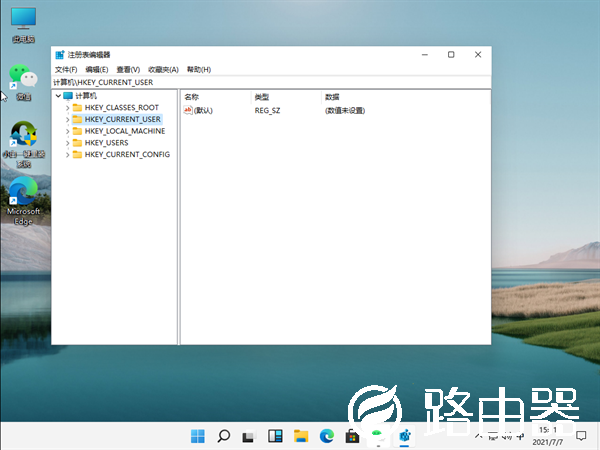Open Task View on the taskbar
This screenshot has width=600, height=450.
pyautogui.click(x=249, y=436)
